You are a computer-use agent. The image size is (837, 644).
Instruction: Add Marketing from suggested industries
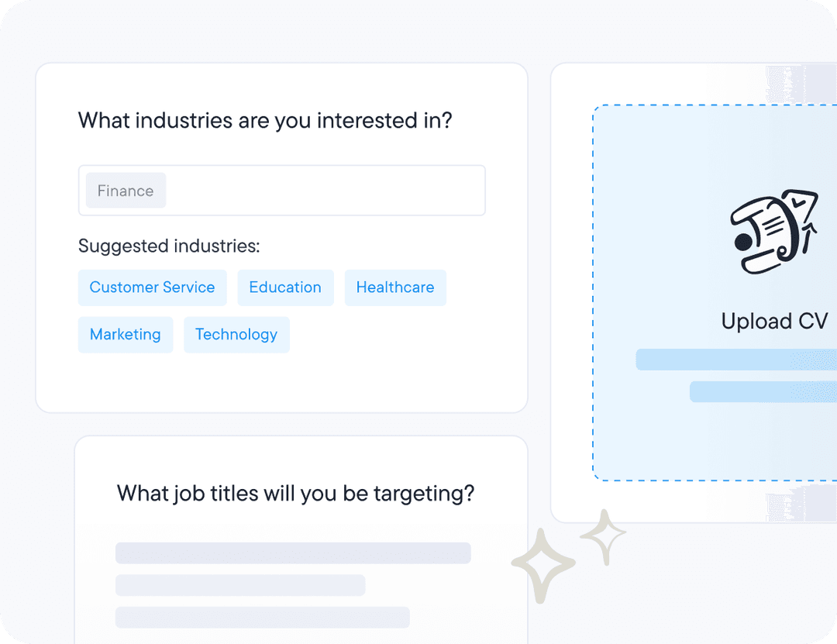tap(126, 335)
